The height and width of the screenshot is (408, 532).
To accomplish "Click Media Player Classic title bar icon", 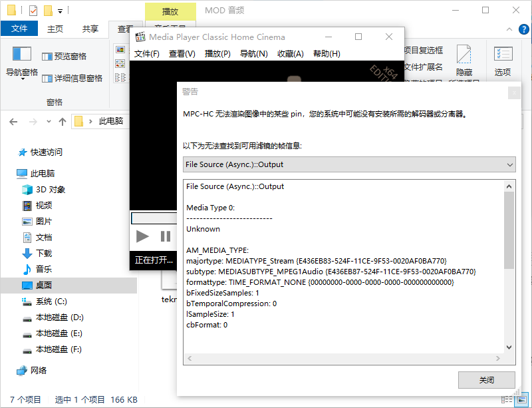I will (140, 37).
